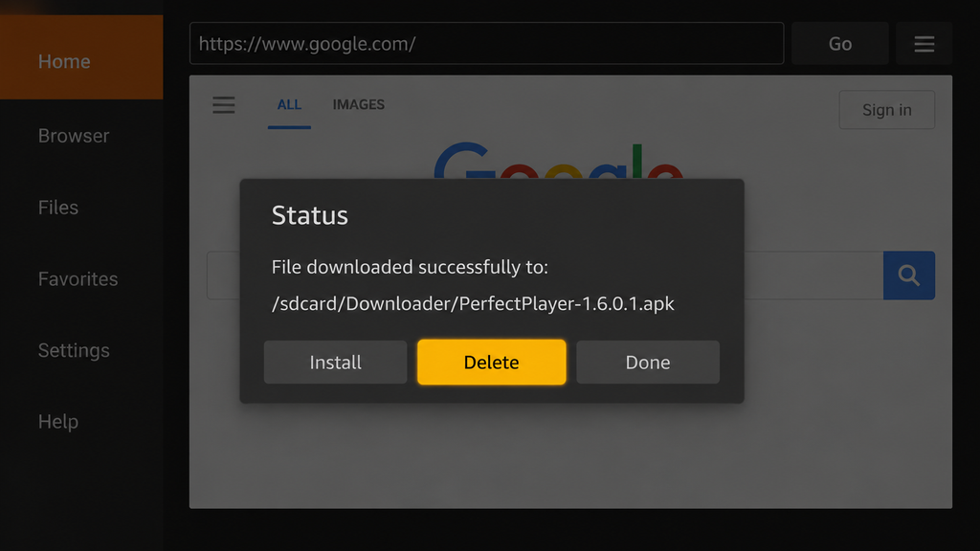Open Browser from the sidebar

point(74,136)
